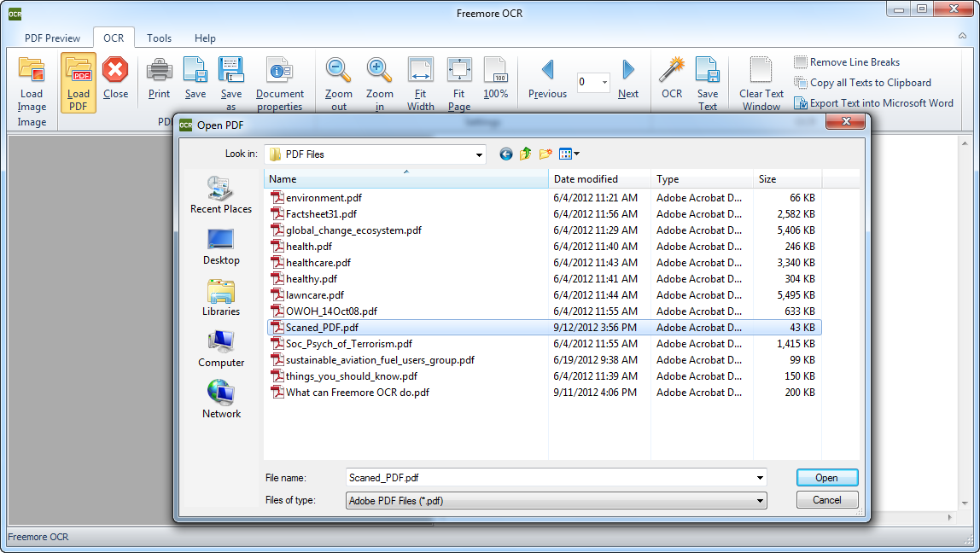Click the Clear Text Window icon
Image resolution: width=980 pixels, height=553 pixels.
761,70
